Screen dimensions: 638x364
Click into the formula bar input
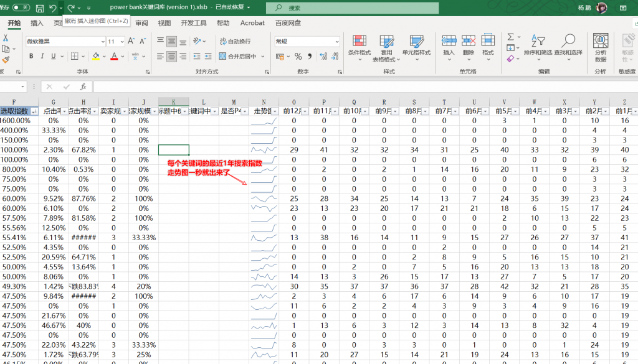(x=365, y=86)
